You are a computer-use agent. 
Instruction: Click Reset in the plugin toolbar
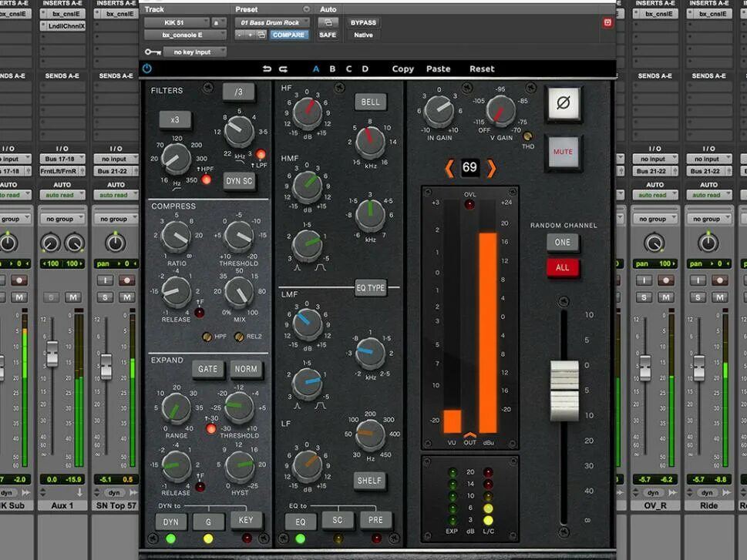(x=482, y=69)
